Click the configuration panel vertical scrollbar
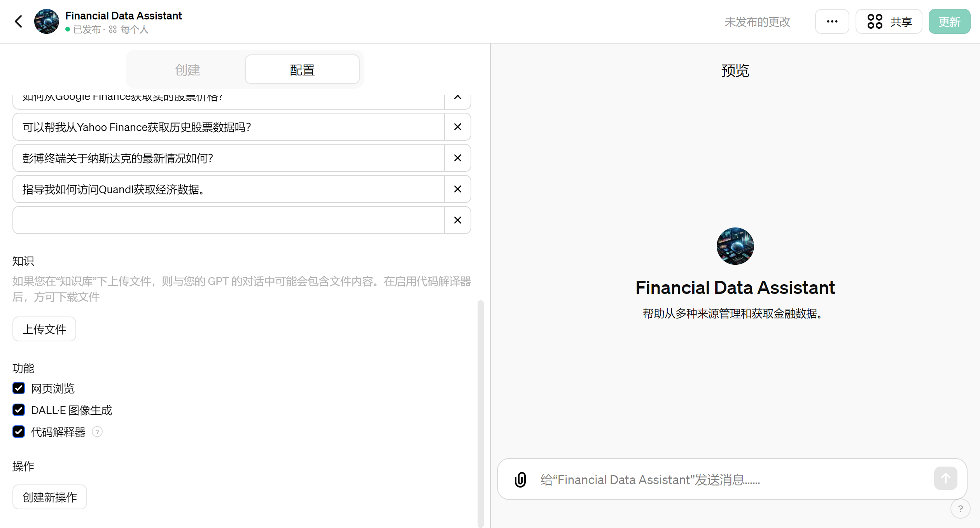This screenshot has height=528, width=980. (x=481, y=414)
